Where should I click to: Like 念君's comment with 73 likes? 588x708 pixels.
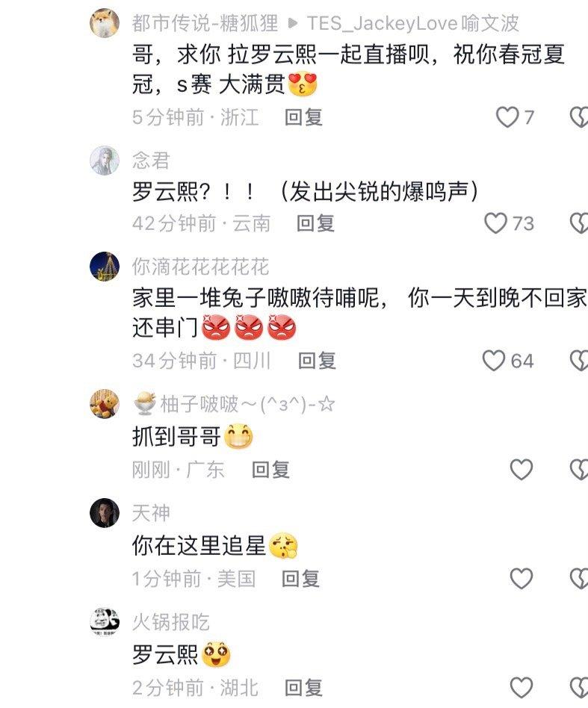(495, 223)
